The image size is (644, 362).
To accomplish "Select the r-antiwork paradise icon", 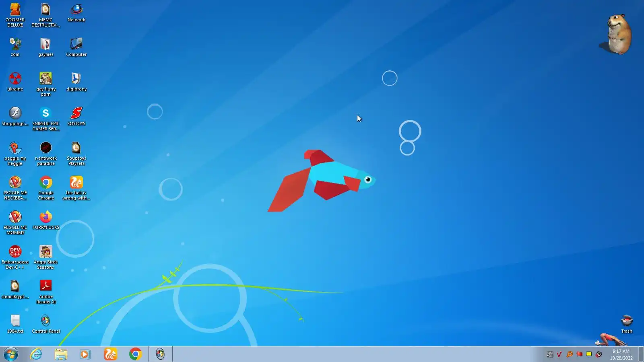I will coord(45,153).
